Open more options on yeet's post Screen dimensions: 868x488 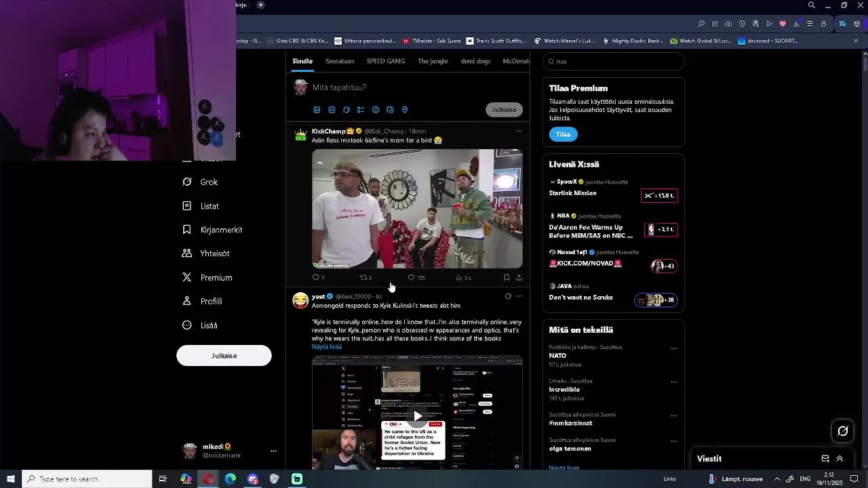coord(519,296)
